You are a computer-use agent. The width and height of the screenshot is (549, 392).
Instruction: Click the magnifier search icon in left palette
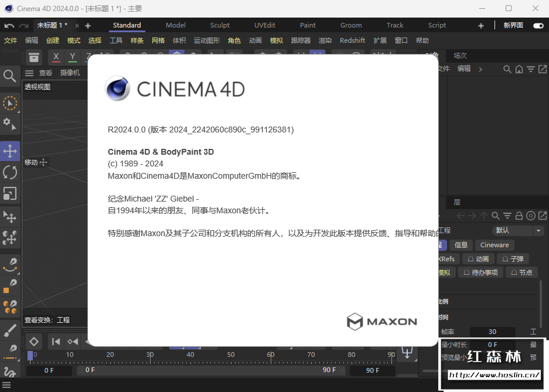[x=10, y=76]
